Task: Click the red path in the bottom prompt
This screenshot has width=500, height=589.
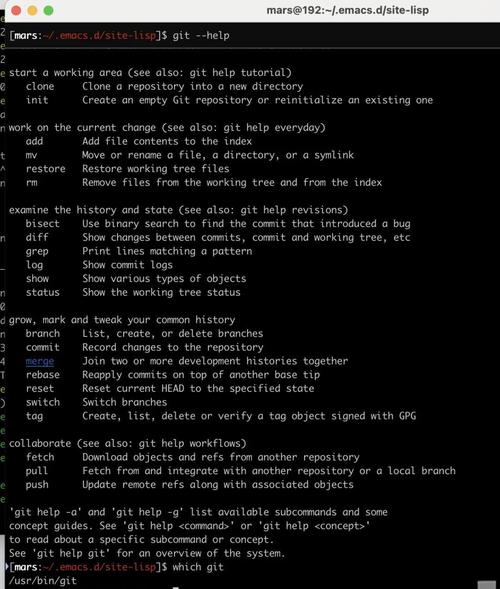Action: click(x=99, y=567)
